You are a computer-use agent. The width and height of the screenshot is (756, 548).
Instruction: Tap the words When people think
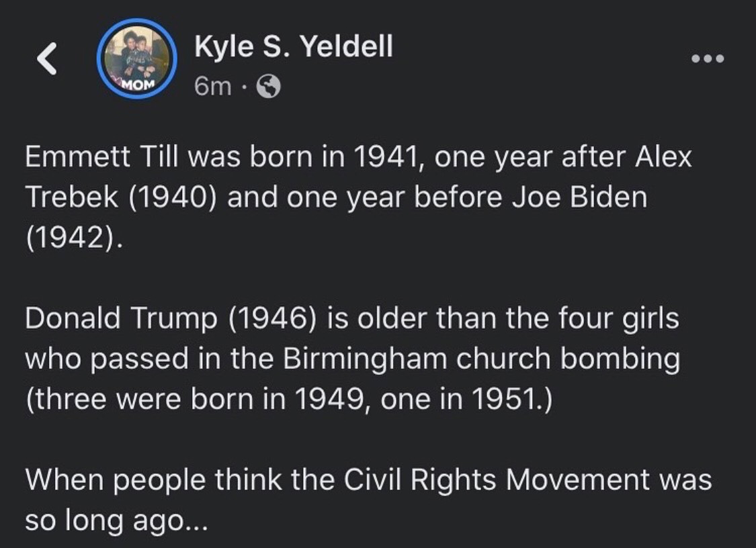coord(154,481)
